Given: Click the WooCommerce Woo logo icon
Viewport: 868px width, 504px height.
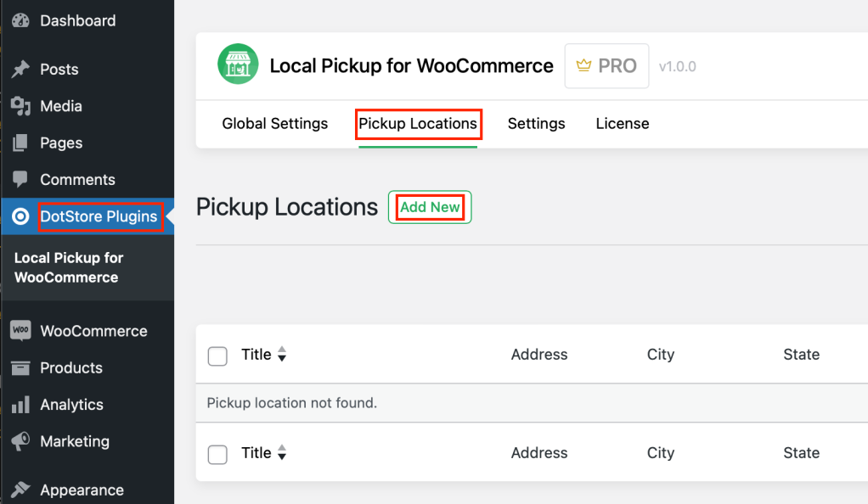Looking at the screenshot, I should click(x=20, y=331).
